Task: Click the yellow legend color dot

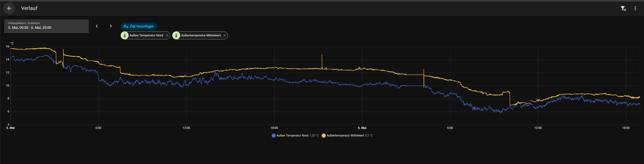Action: pos(324,135)
